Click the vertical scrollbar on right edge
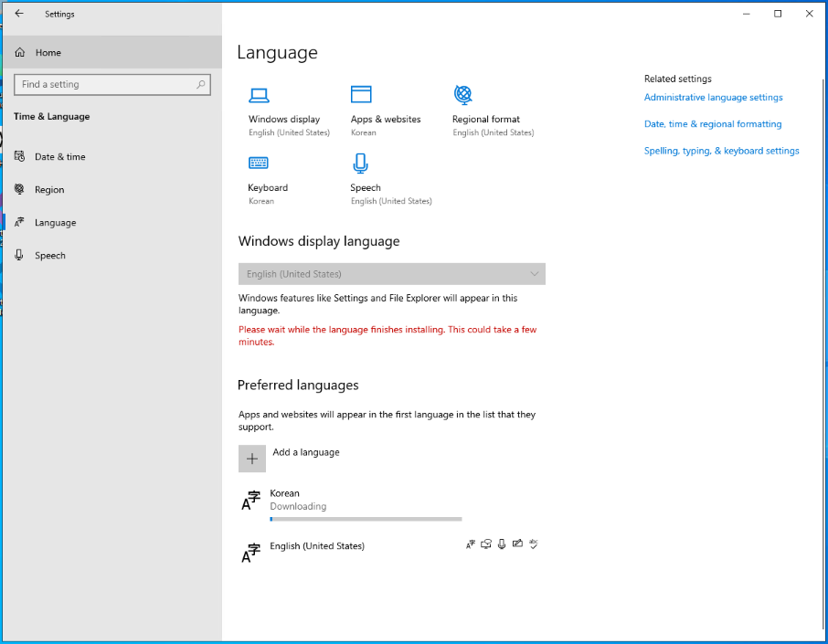Image resolution: width=828 pixels, height=644 pixels. [823, 354]
